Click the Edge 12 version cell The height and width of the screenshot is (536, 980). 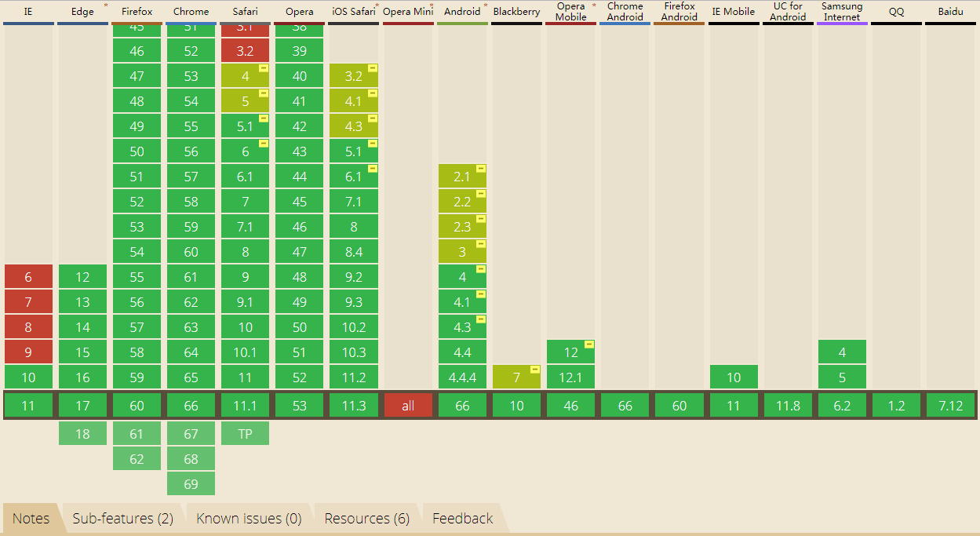[x=82, y=277]
